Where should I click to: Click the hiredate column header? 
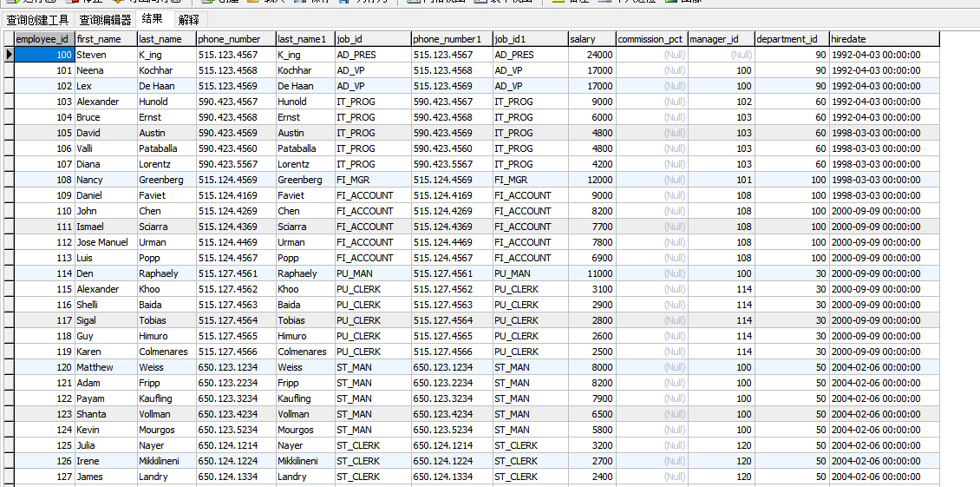pyautogui.click(x=884, y=39)
